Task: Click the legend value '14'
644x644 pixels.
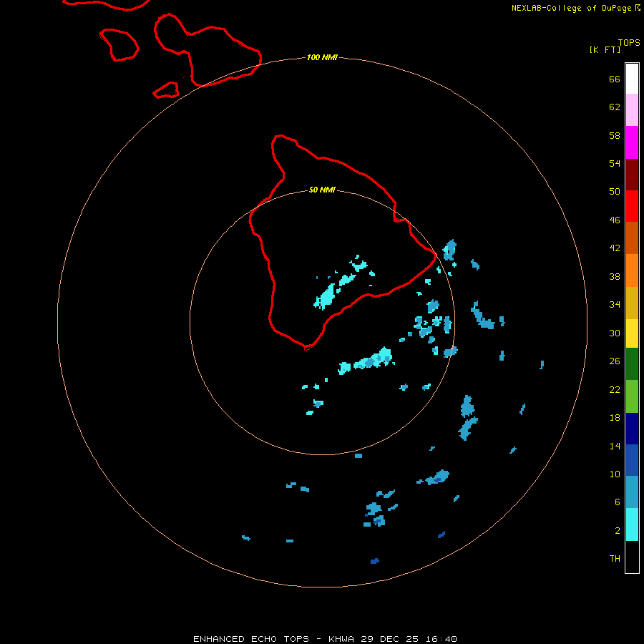Action: [615, 446]
